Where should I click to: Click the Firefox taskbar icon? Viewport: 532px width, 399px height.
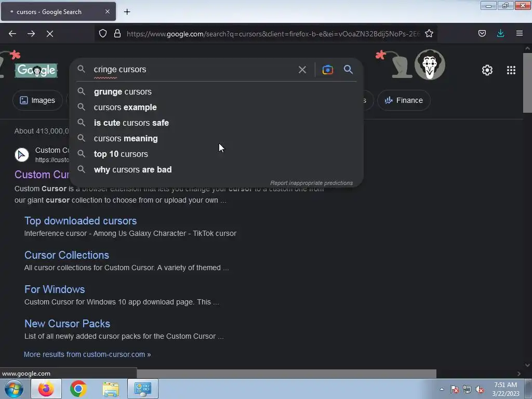[x=46, y=389]
